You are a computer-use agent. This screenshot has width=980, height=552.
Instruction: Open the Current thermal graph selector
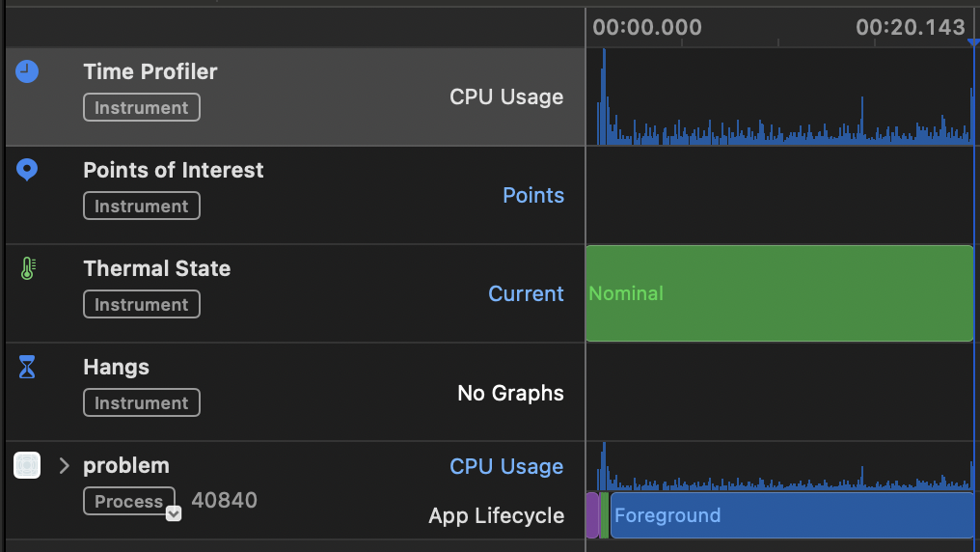[x=526, y=293]
